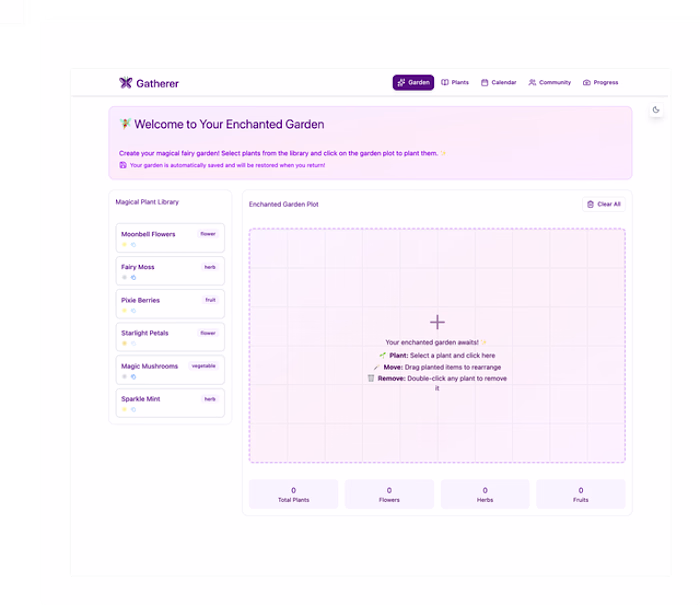Choose the Pixie Berries plant card
Image resolution: width=700 pixels, height=605 pixels.
[170, 304]
